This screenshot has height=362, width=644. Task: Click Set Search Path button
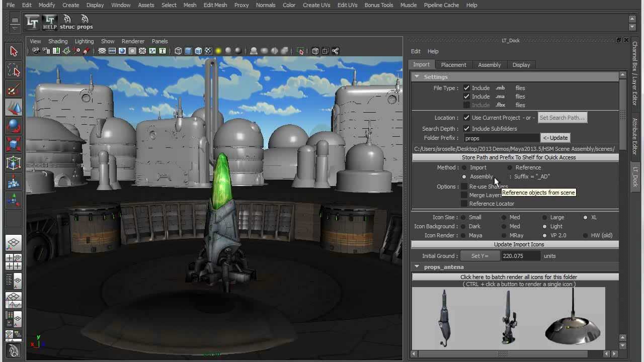point(562,118)
